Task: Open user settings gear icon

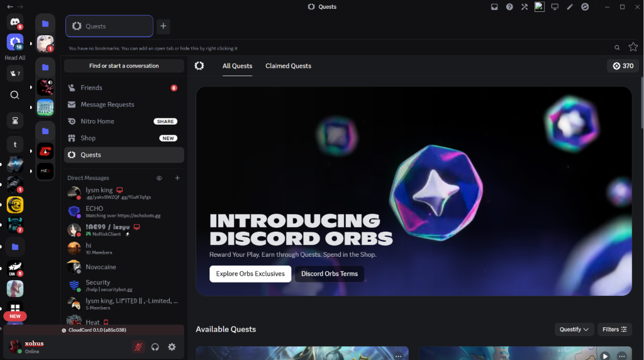Action: coord(172,347)
